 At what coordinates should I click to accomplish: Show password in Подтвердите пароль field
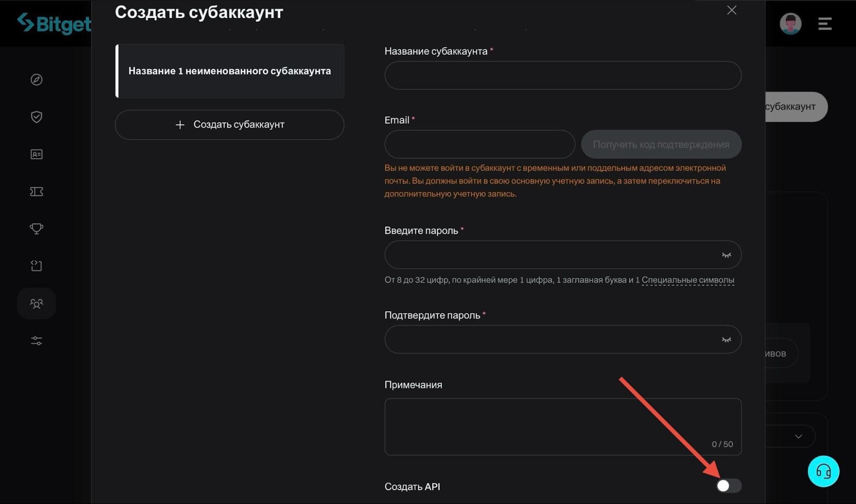coord(726,340)
